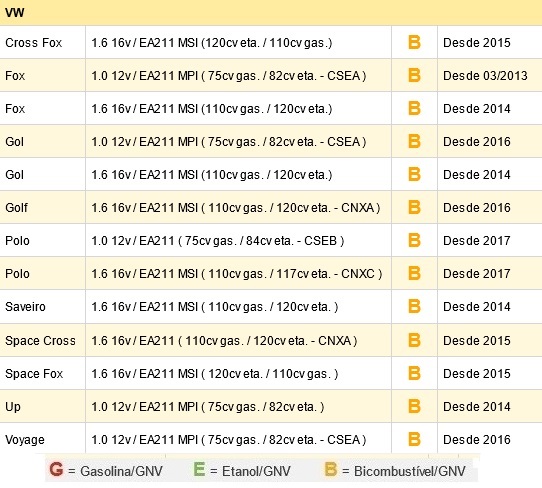Click the B icon beside Golf 1.6 16v

coord(414,207)
